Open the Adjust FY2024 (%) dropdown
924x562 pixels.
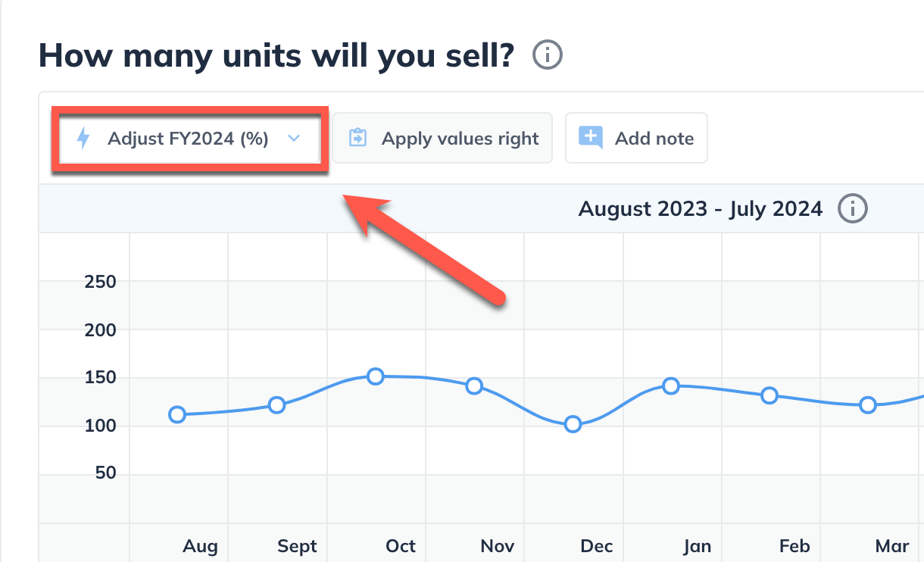[188, 139]
